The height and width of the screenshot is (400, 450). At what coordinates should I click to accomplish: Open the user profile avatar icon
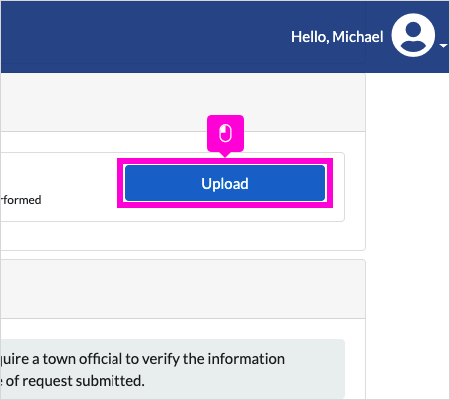(413, 35)
